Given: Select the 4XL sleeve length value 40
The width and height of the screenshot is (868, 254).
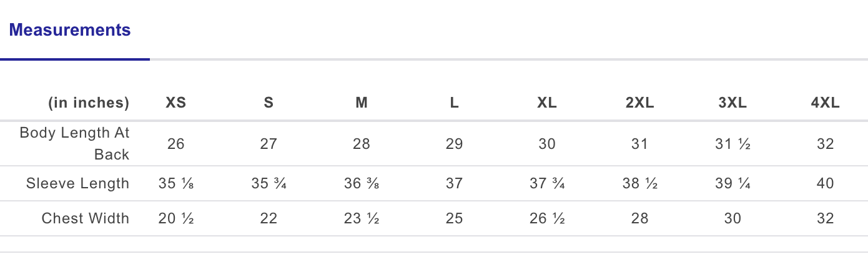Looking at the screenshot, I should (x=826, y=183).
